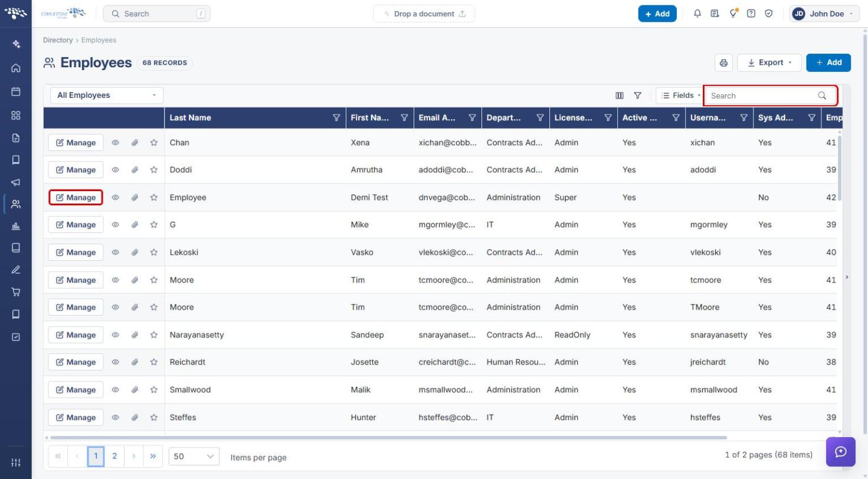The width and height of the screenshot is (868, 479).
Task: Open the bar chart reports icon in sidebar
Action: [x=16, y=226]
